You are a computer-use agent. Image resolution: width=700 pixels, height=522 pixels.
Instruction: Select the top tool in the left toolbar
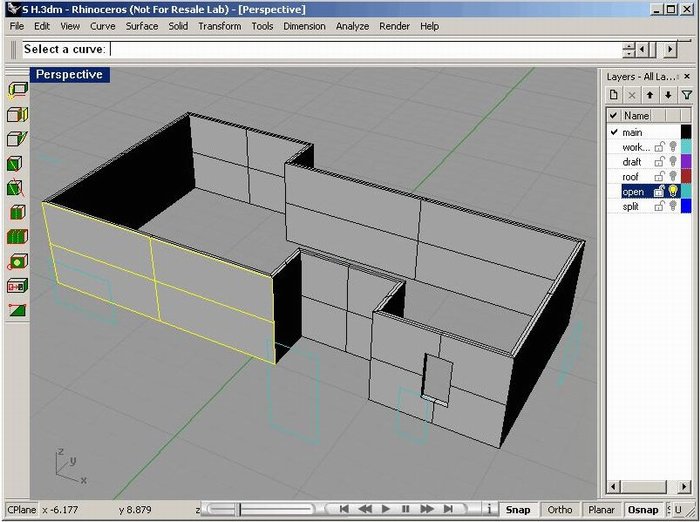click(x=17, y=90)
